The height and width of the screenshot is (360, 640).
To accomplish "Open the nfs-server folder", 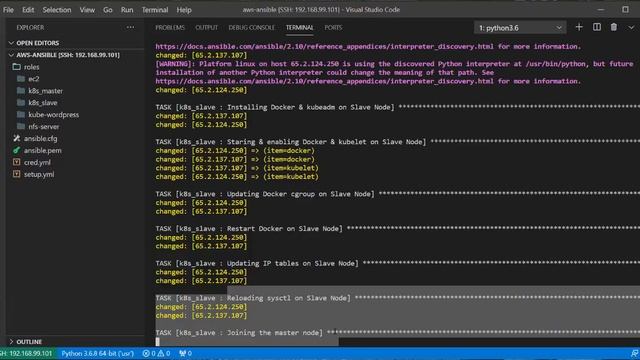I will 43,127.
